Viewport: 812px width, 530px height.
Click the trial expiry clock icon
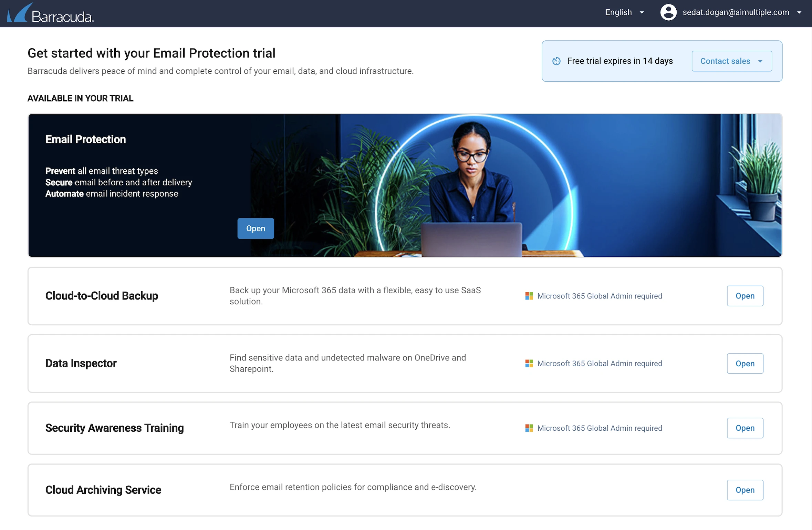556,61
